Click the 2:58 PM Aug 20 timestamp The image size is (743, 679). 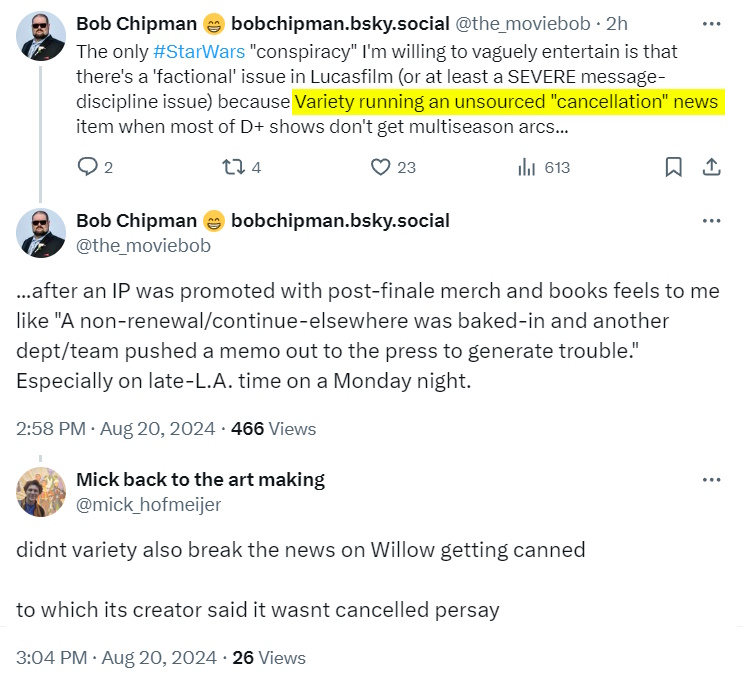click(x=115, y=428)
